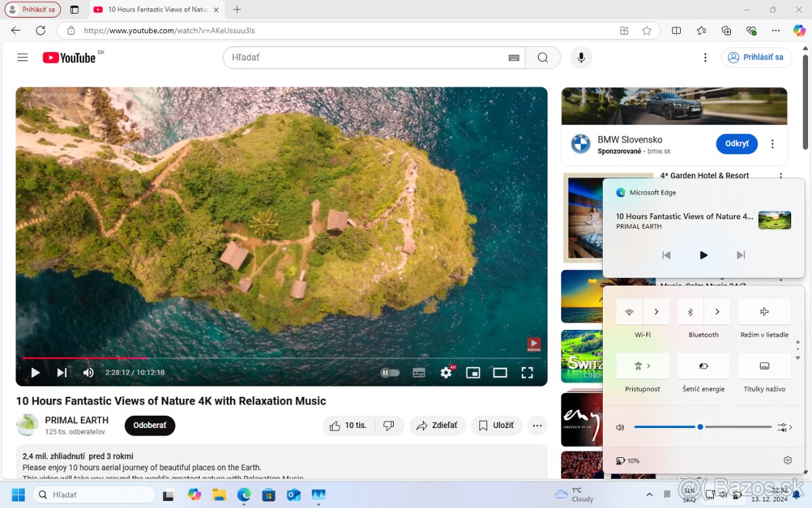812x508 pixels.
Task: Adjust the system volume slider
Action: [x=700, y=427]
